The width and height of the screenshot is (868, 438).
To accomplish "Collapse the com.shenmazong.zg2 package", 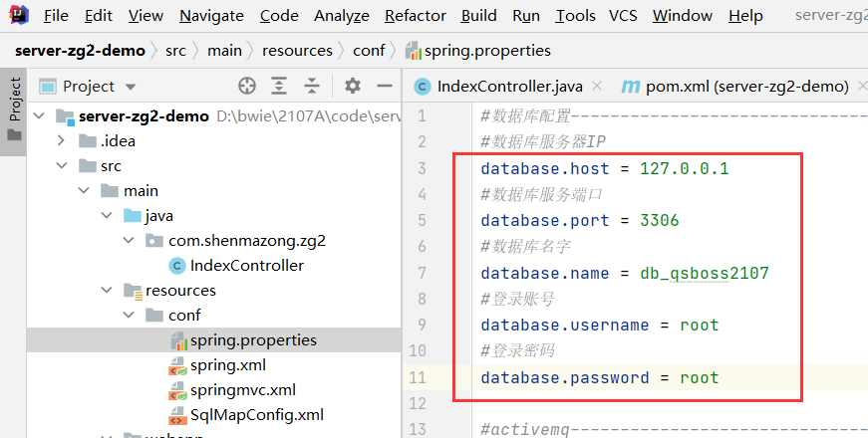I will (129, 240).
